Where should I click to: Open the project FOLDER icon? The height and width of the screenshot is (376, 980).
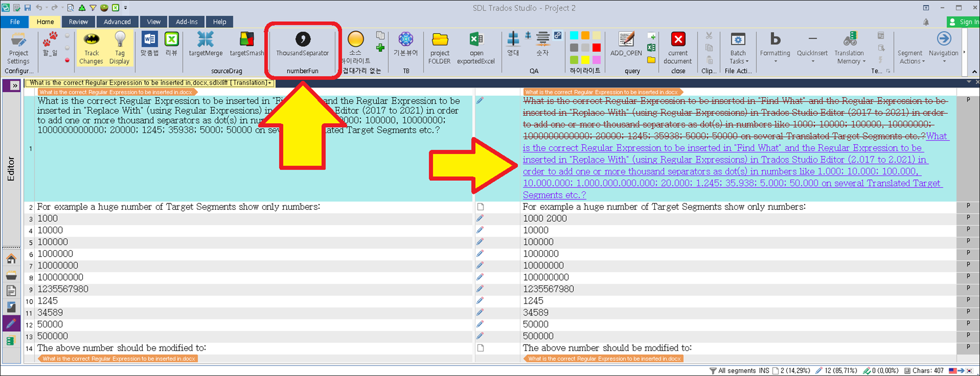[439, 39]
